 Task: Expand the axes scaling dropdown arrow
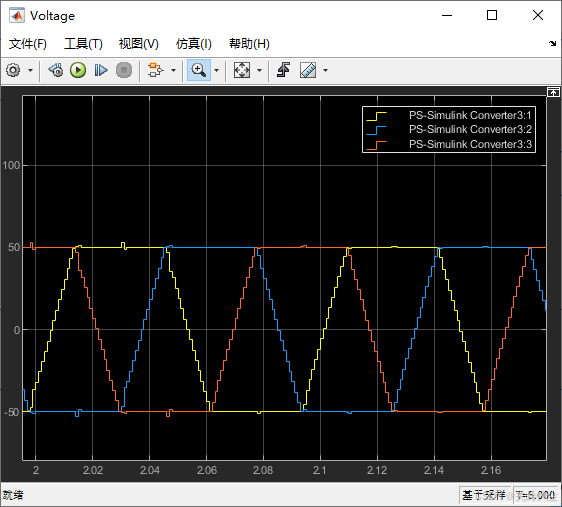[259, 70]
